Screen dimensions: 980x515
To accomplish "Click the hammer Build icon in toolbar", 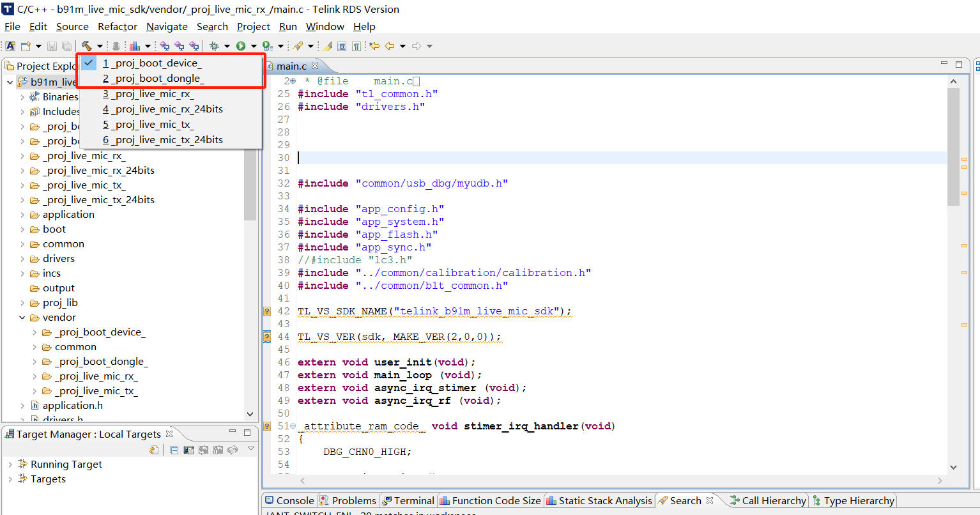I will [86, 46].
